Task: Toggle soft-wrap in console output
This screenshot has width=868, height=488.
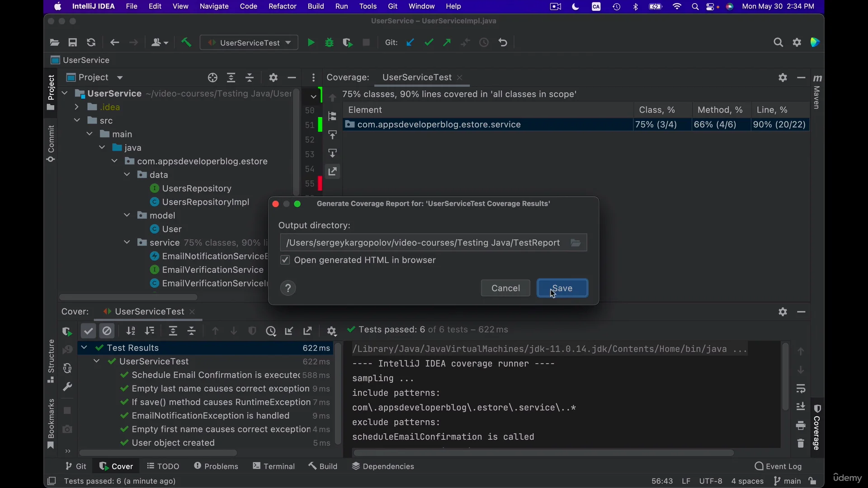Action: point(801,389)
